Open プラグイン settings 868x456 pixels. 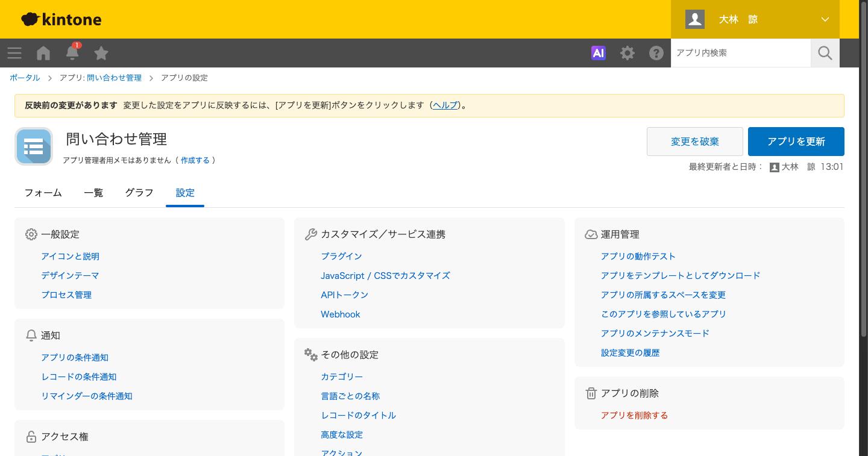pyautogui.click(x=341, y=256)
